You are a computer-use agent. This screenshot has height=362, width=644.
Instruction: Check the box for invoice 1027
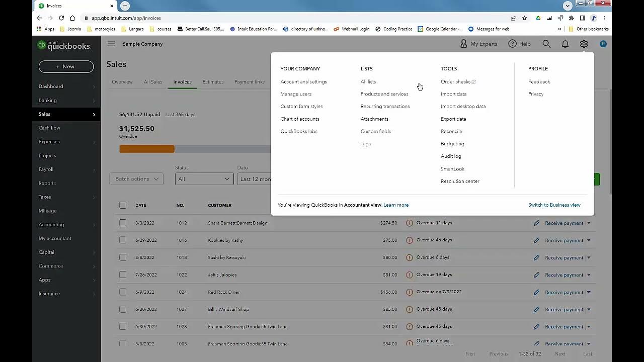click(x=123, y=309)
